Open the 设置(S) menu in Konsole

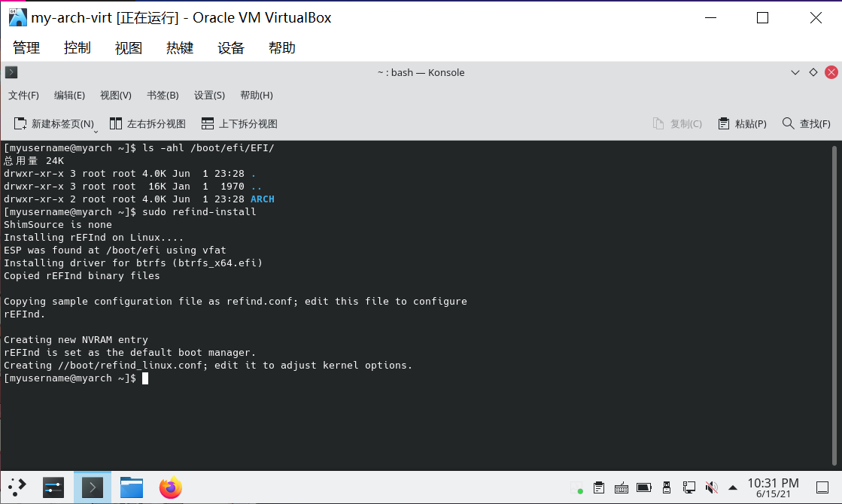pos(209,96)
